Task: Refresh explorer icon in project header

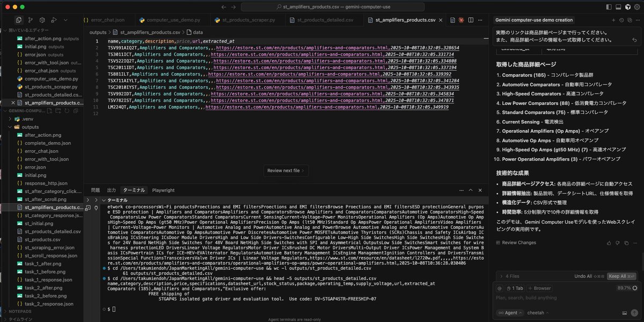Action: pos(67,111)
